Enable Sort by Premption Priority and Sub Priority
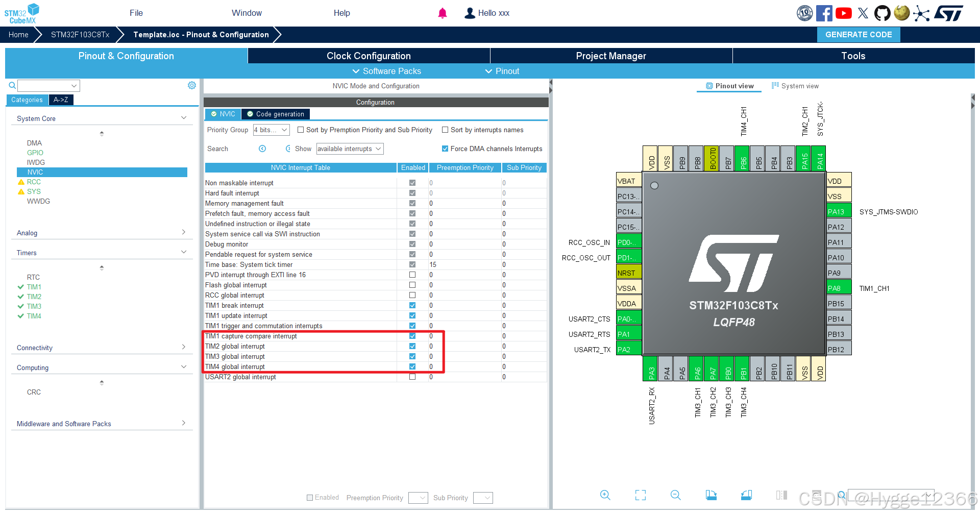Screen dimensions: 980x515 pyautogui.click(x=301, y=130)
